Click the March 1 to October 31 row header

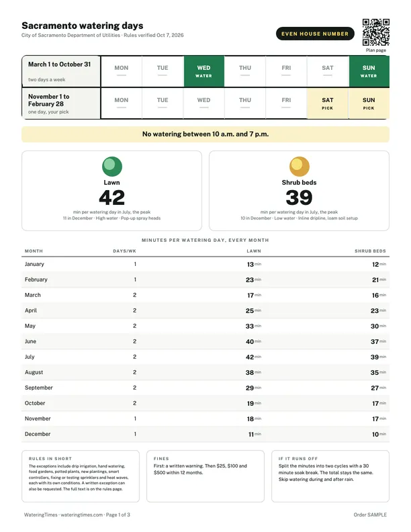tap(61, 71)
